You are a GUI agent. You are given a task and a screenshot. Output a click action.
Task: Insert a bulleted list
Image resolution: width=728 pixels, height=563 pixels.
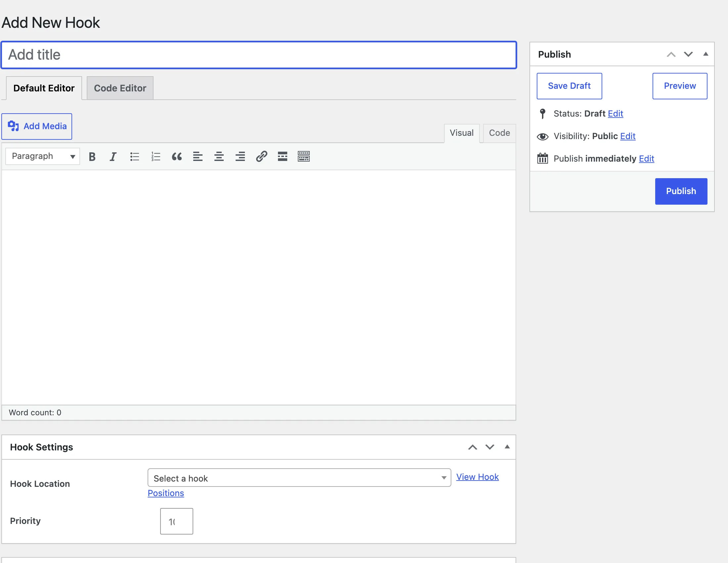click(x=134, y=156)
